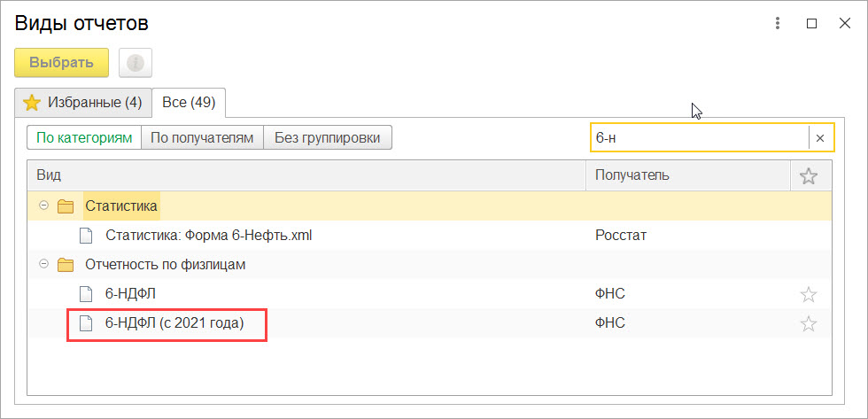
Task: Switch to the Все (49) tab
Action: pos(189,103)
